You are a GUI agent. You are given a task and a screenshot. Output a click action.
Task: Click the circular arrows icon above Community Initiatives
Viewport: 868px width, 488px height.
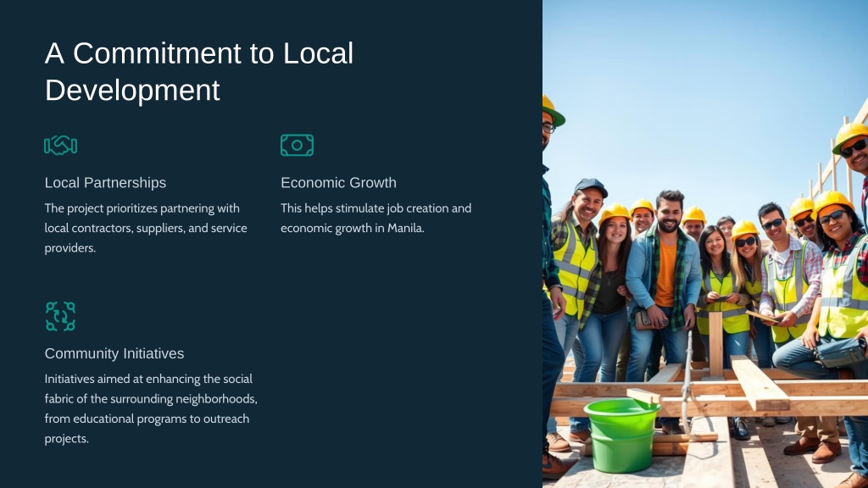tap(60, 316)
